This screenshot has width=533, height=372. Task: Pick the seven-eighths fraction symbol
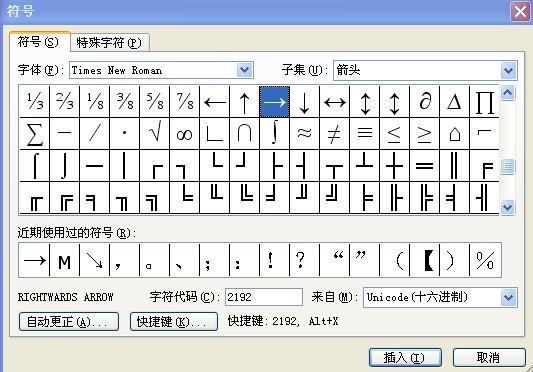click(x=185, y=101)
